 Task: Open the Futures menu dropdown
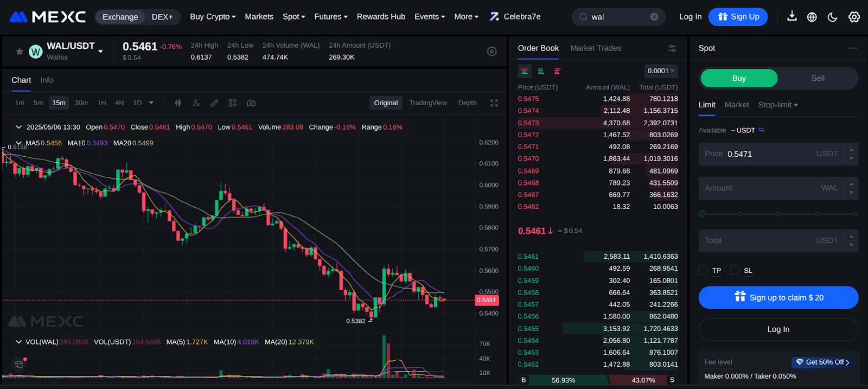(331, 17)
